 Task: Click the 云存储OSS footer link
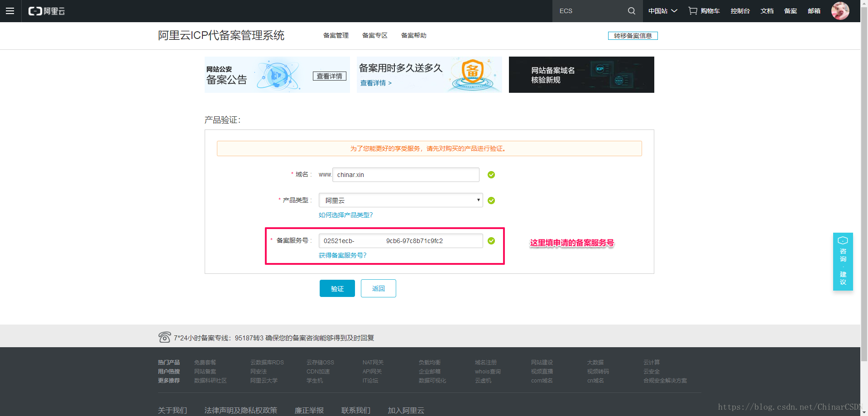click(320, 362)
